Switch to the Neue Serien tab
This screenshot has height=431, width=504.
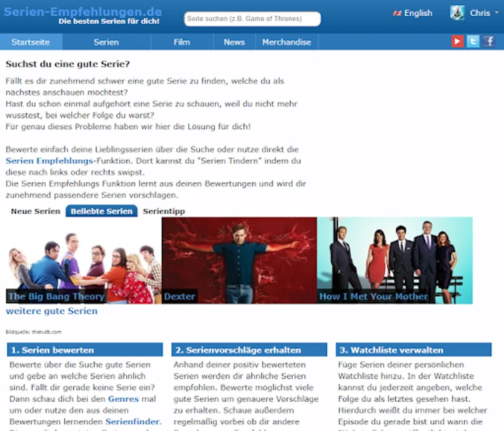point(35,211)
